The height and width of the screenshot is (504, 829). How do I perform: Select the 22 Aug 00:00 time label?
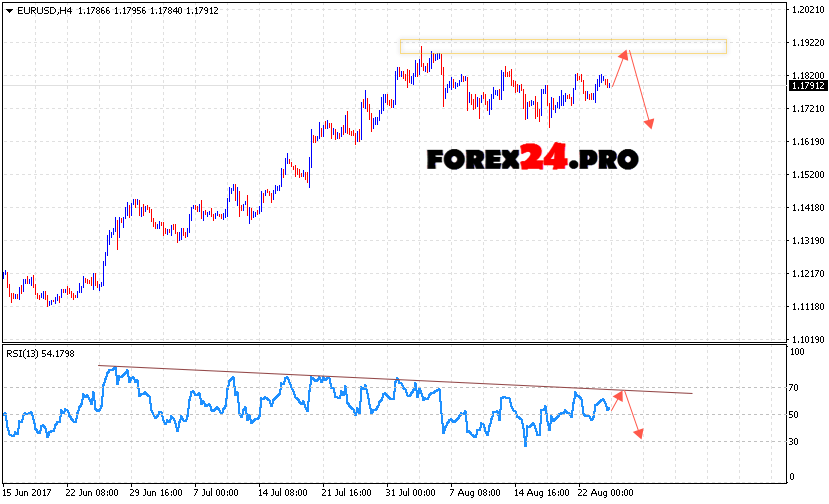[606, 493]
